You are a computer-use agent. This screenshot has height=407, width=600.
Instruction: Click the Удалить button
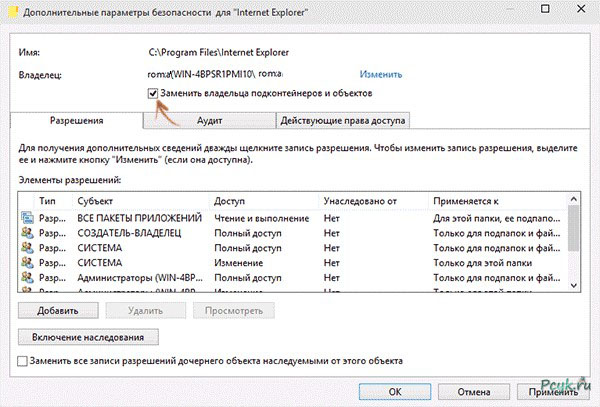point(146,311)
